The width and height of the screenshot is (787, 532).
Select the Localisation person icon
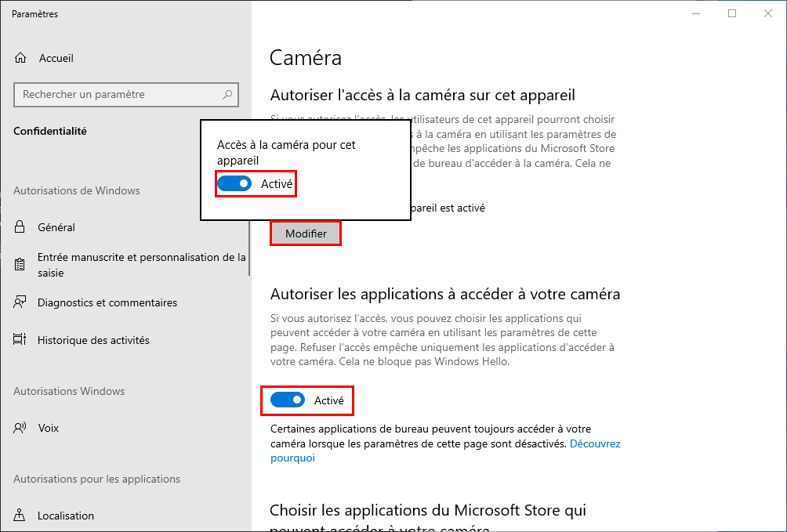[x=20, y=516]
